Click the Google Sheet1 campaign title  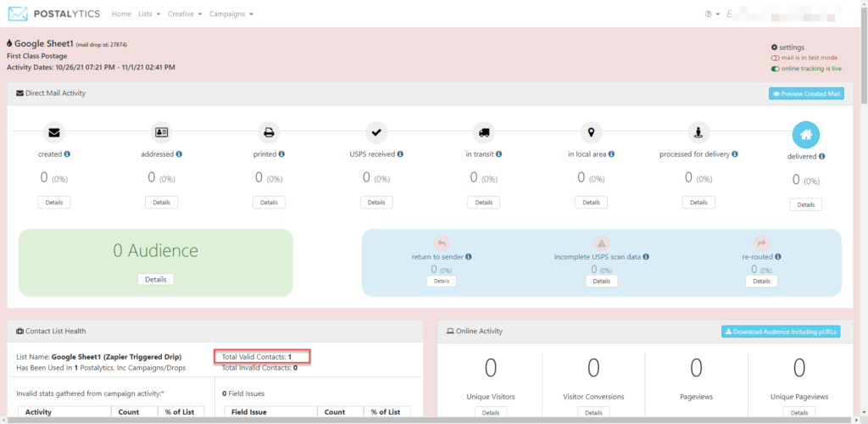click(x=44, y=44)
